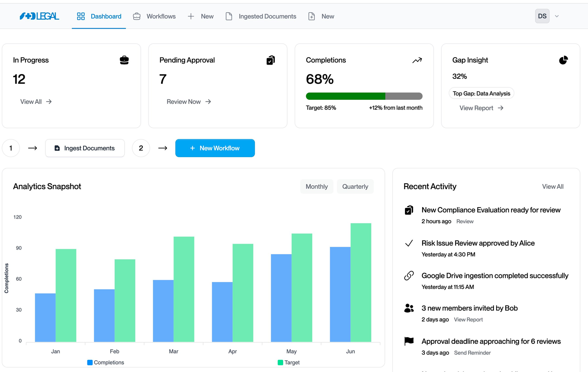Click 'Approval deadline approaching for 6 reviews' text
588x372 pixels.
pyautogui.click(x=491, y=341)
